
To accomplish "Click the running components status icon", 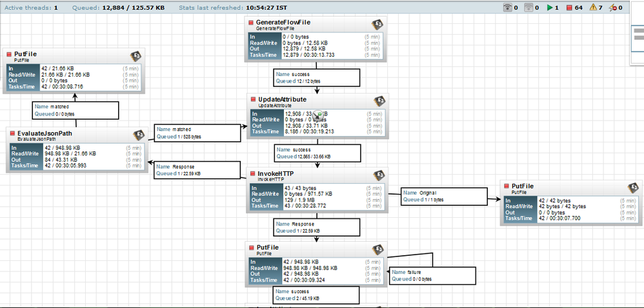I will tap(550, 7).
